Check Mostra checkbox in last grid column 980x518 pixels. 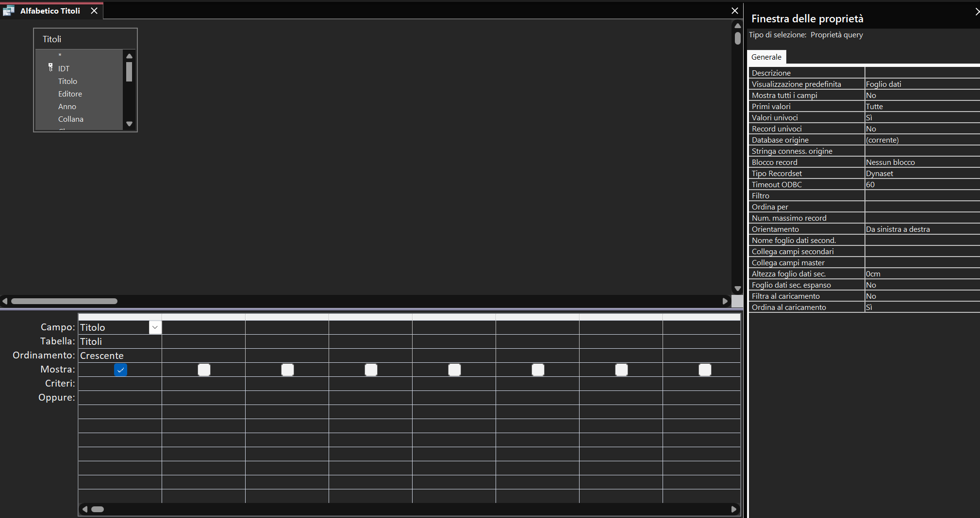pos(705,370)
